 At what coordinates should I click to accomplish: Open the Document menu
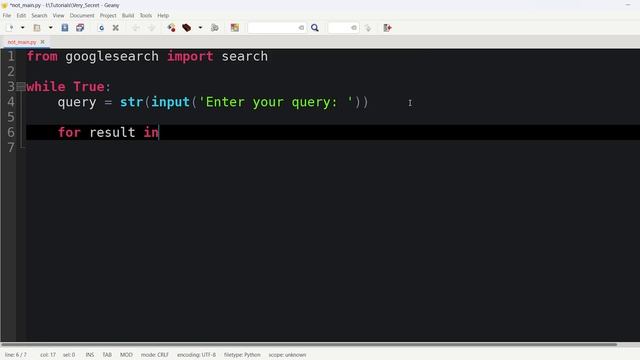pyautogui.click(x=82, y=16)
